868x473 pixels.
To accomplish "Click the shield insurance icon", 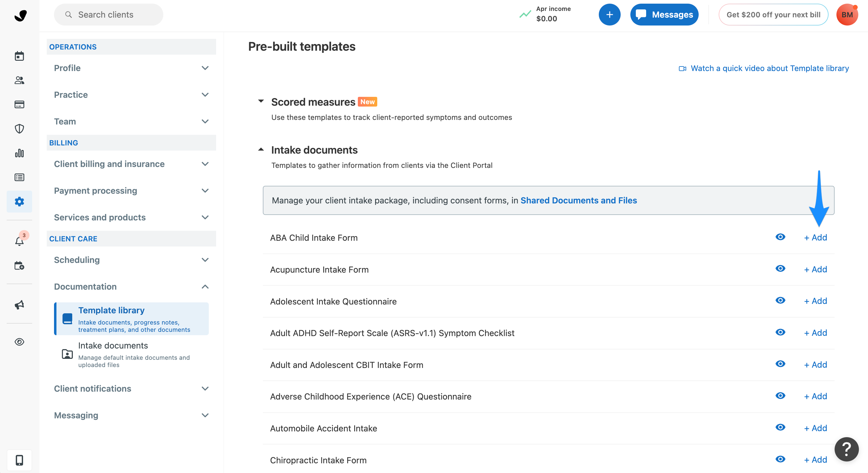I will [x=19, y=128].
